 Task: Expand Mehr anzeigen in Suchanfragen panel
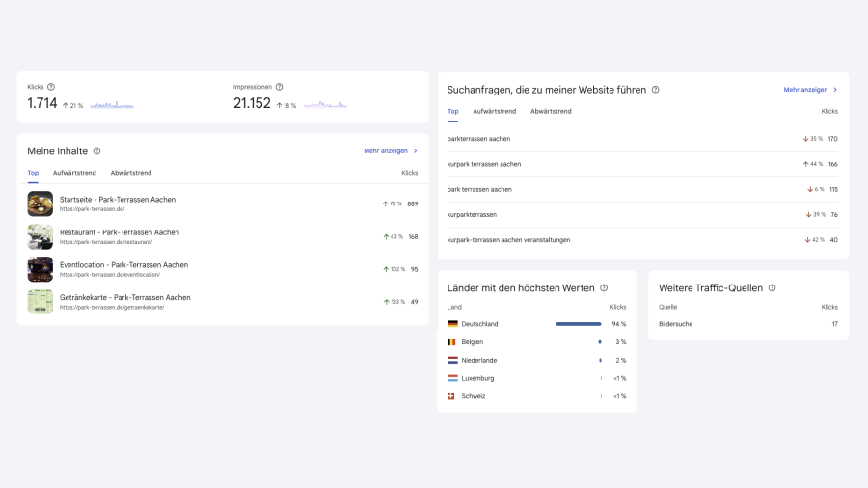tap(810, 90)
